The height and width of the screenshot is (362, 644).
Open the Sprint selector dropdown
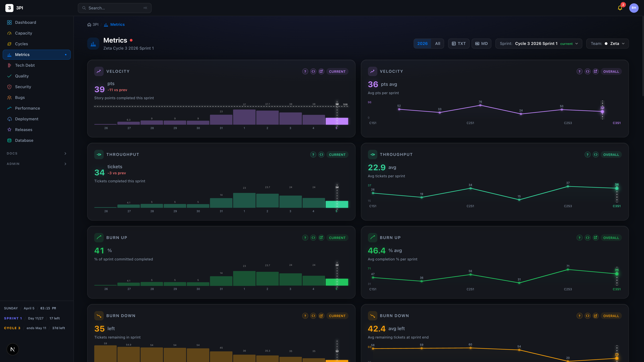click(539, 43)
